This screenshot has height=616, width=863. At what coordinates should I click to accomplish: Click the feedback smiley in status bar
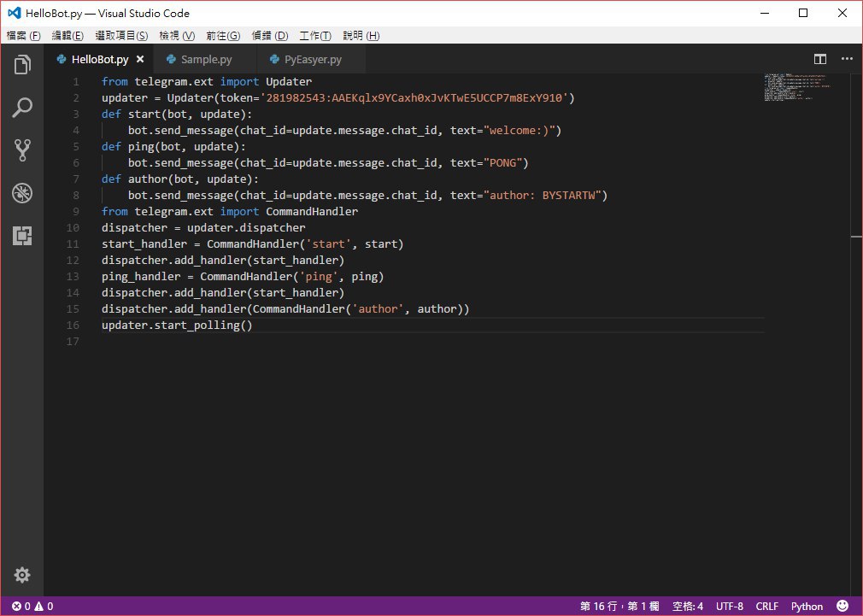pos(842,606)
